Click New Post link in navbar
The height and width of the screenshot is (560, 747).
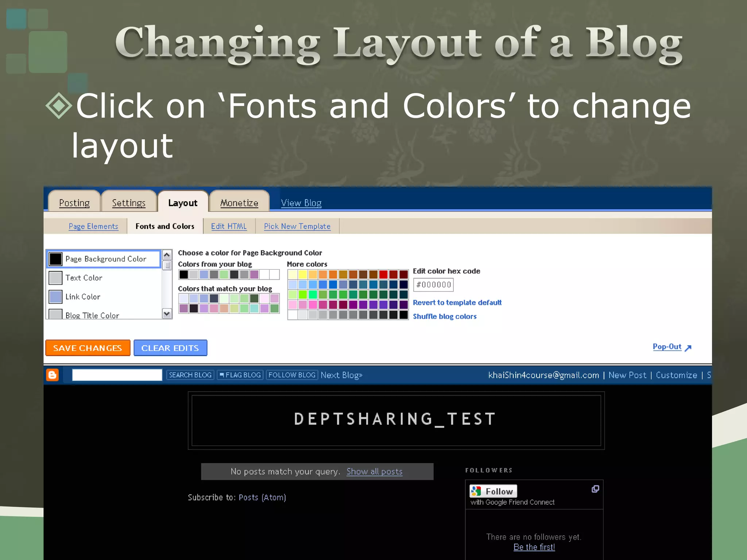[627, 375]
